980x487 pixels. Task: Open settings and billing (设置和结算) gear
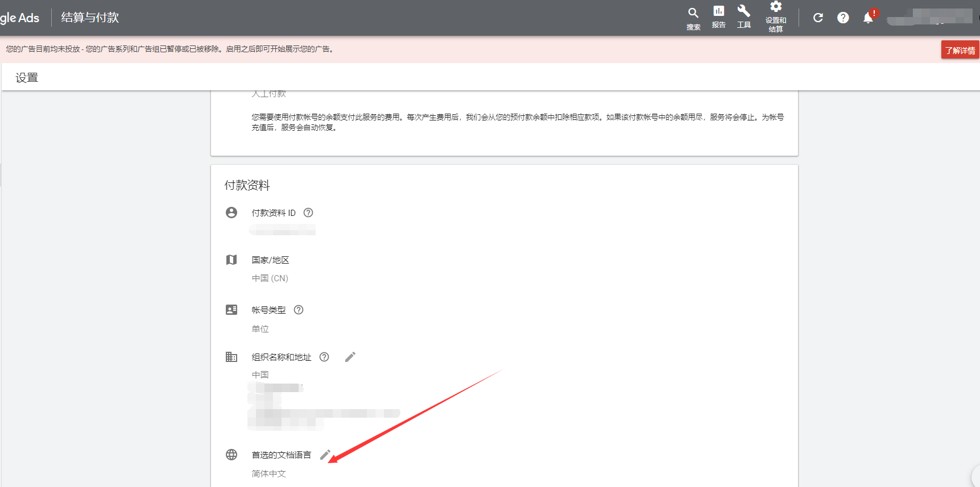[x=776, y=17]
